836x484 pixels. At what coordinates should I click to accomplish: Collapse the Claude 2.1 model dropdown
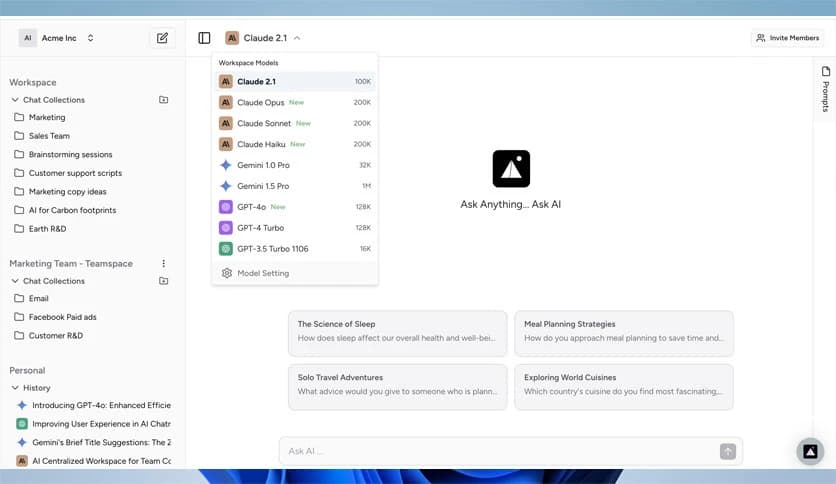(x=297, y=38)
